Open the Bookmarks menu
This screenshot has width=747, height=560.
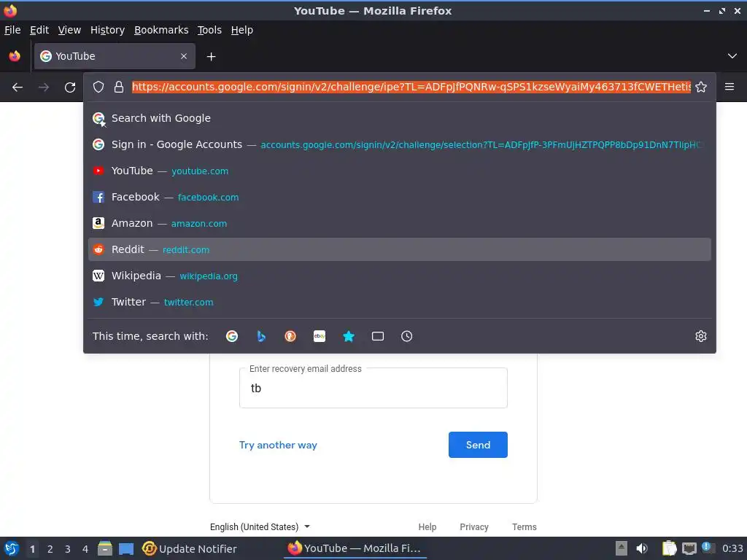(x=161, y=30)
